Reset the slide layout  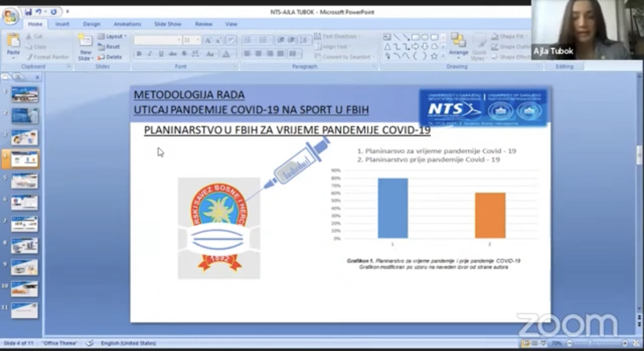point(109,47)
